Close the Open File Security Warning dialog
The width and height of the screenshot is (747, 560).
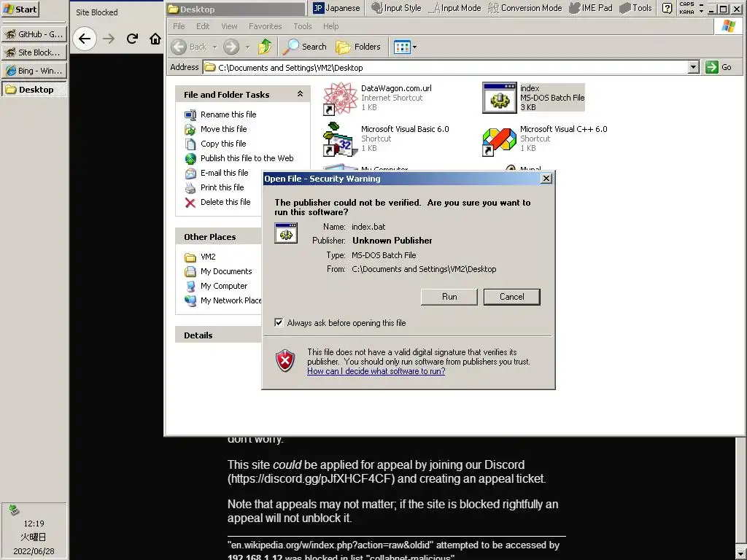coord(546,179)
